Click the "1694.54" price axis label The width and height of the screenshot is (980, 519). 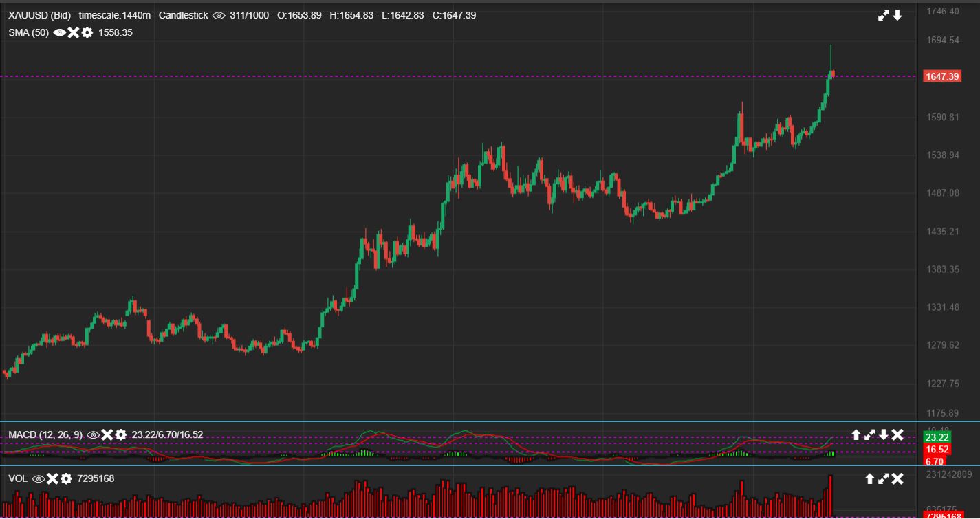pyautogui.click(x=943, y=41)
